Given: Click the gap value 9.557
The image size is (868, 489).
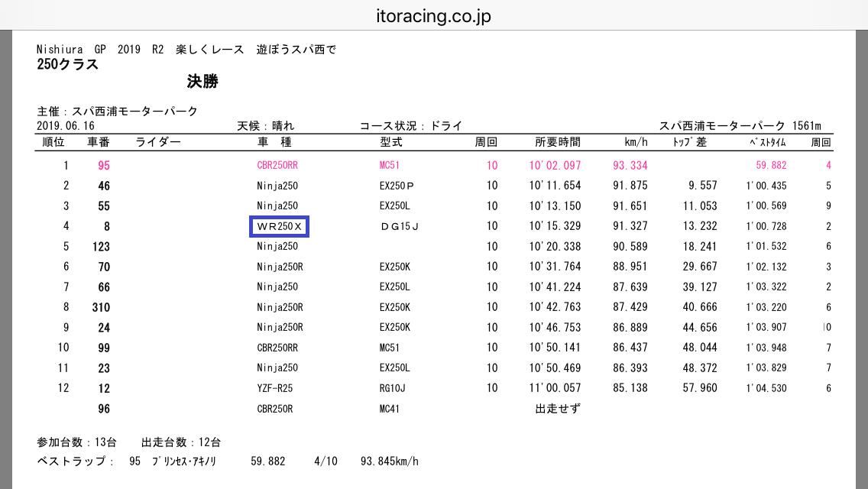Looking at the screenshot, I should tap(702, 186).
